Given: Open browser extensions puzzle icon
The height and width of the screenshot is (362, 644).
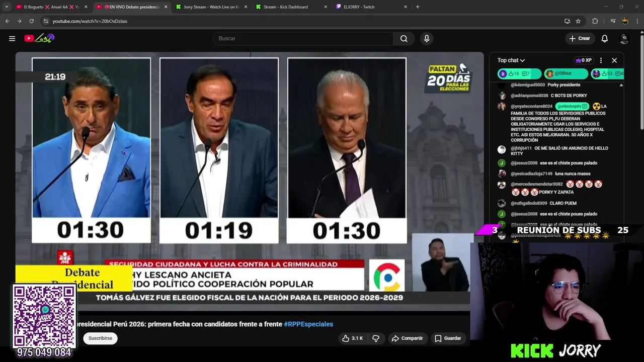Looking at the screenshot, I should click(x=595, y=21).
